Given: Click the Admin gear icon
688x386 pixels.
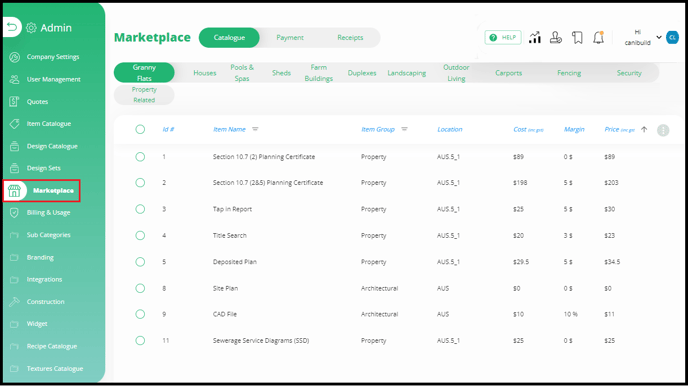Looking at the screenshot, I should tap(31, 28).
